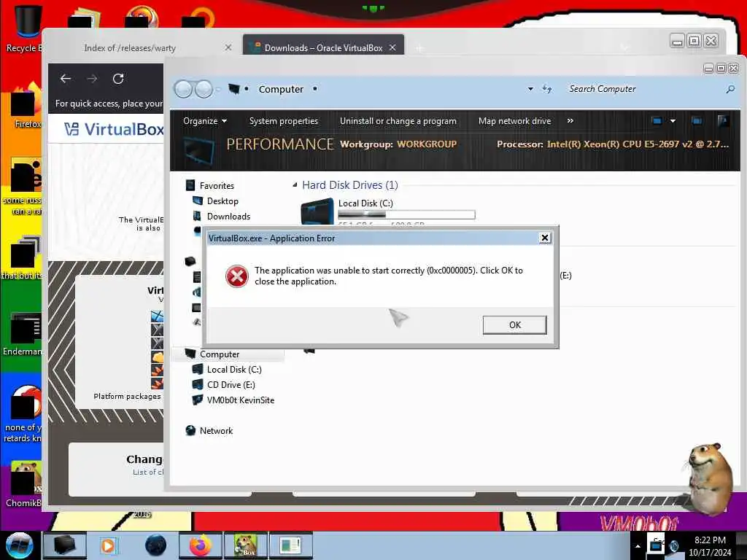
Task: Launch the media player taskbar icon
Action: [108, 545]
